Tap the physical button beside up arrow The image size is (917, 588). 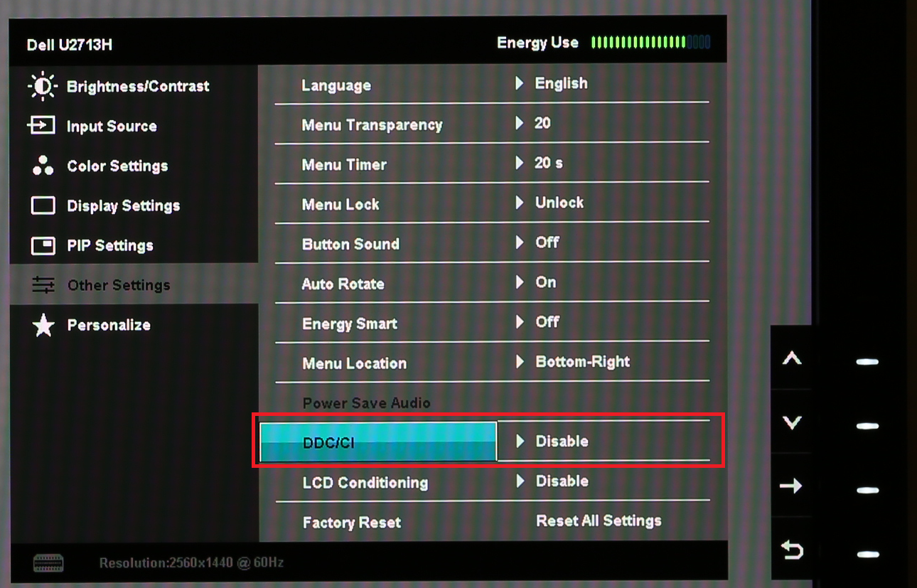868,362
